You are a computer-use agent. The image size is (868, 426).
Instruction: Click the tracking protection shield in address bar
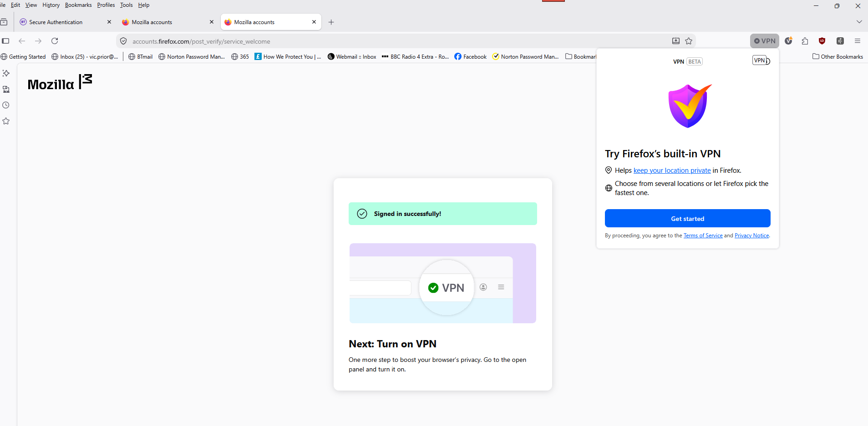(123, 41)
